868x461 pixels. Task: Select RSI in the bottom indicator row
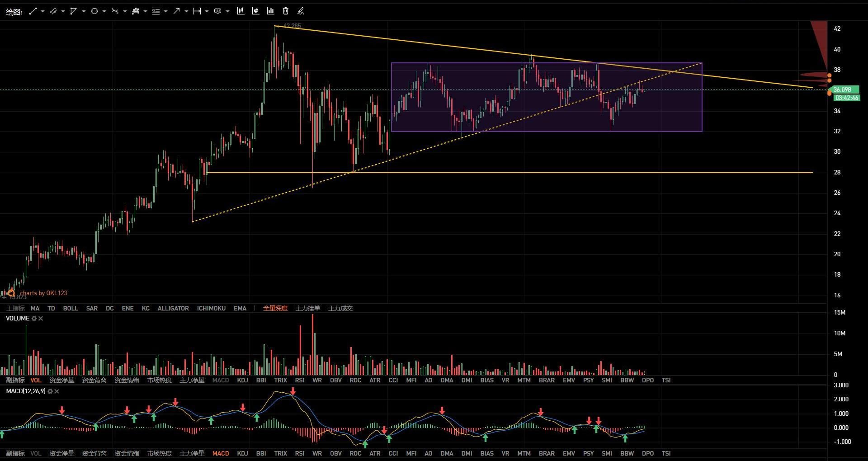(x=299, y=453)
